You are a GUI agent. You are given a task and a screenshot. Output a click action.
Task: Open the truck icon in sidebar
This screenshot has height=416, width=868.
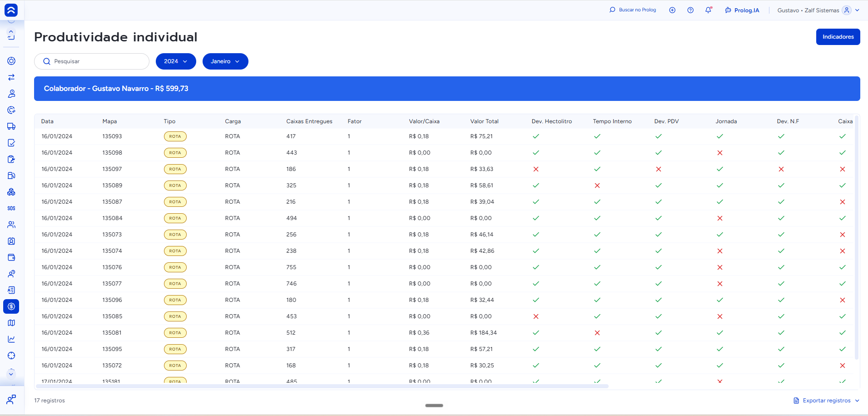pos(11,126)
